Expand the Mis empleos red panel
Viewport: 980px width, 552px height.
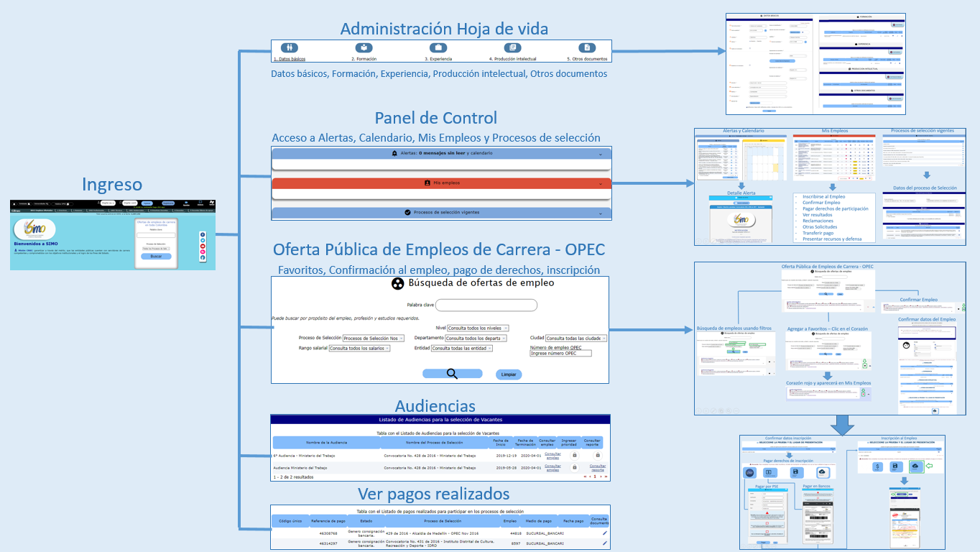(x=441, y=183)
